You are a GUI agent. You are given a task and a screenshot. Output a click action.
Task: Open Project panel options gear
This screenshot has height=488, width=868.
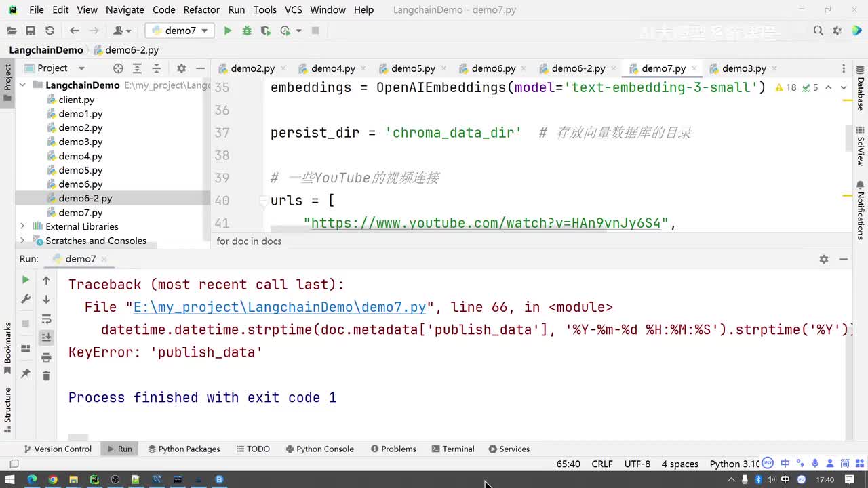point(181,68)
